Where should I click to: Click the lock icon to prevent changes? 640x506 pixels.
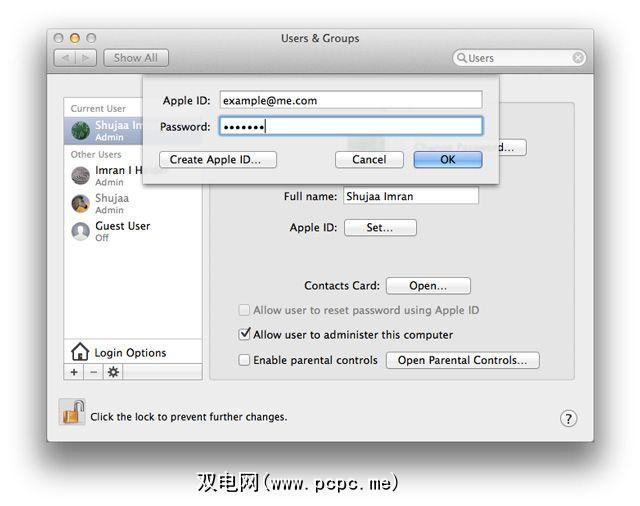[72, 412]
